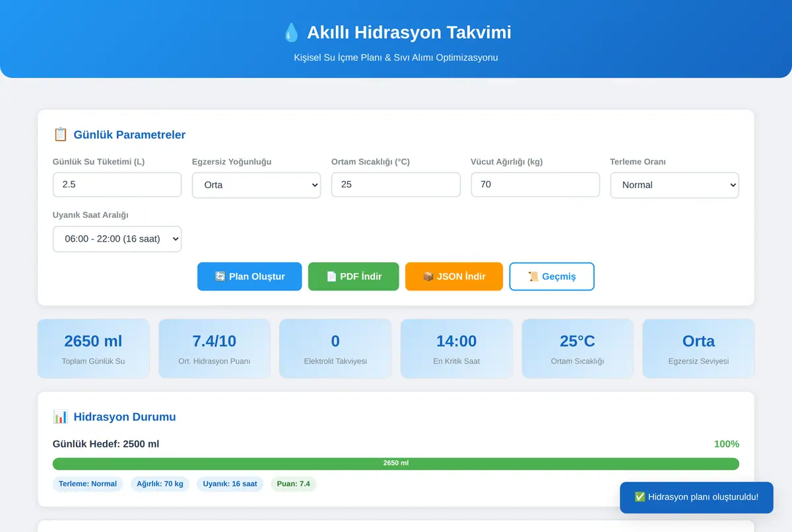Click the green 100% percentage label
This screenshot has width=792, height=532.
(x=727, y=444)
